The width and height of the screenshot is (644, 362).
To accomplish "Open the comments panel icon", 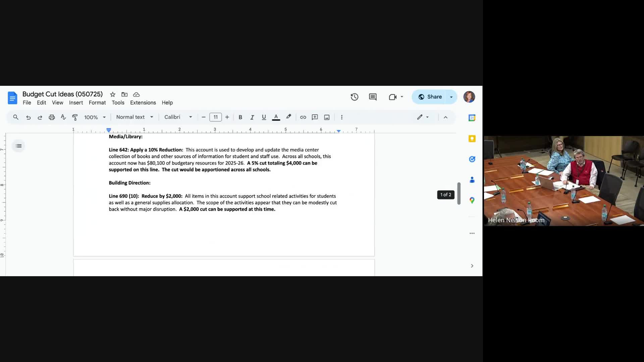I will click(x=373, y=97).
